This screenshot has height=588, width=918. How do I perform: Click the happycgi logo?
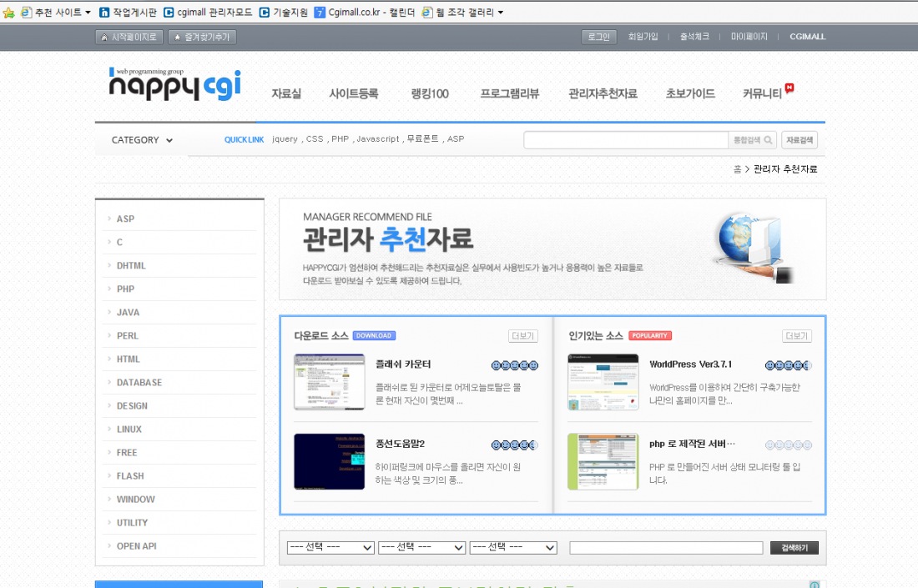pos(174,85)
